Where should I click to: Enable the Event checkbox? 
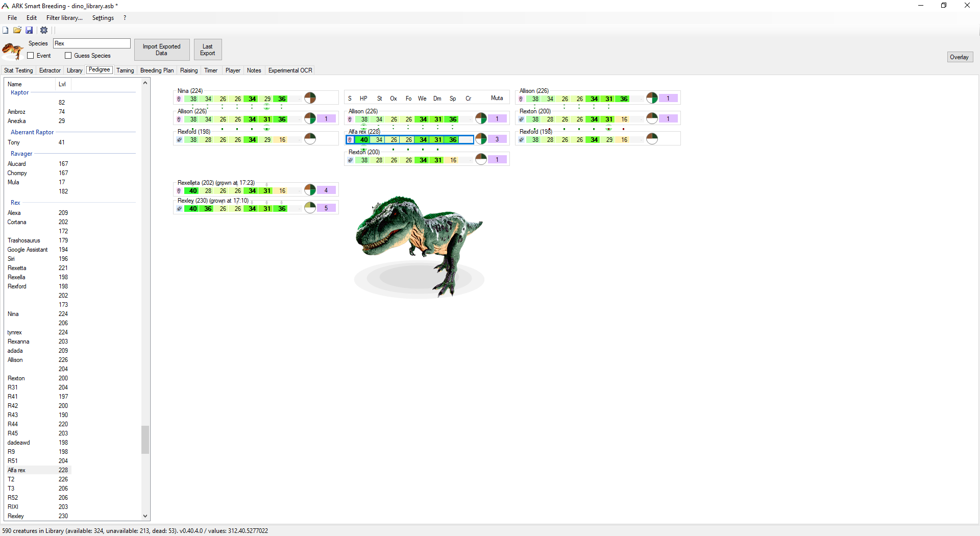point(31,56)
